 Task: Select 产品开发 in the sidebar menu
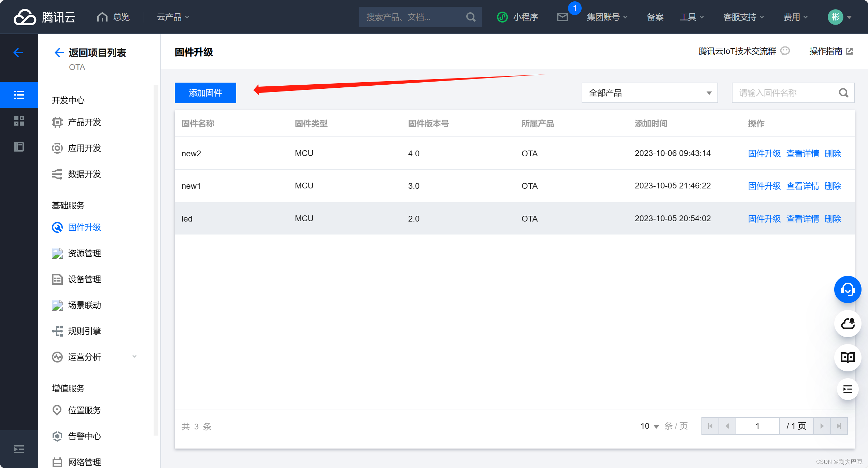click(84, 122)
